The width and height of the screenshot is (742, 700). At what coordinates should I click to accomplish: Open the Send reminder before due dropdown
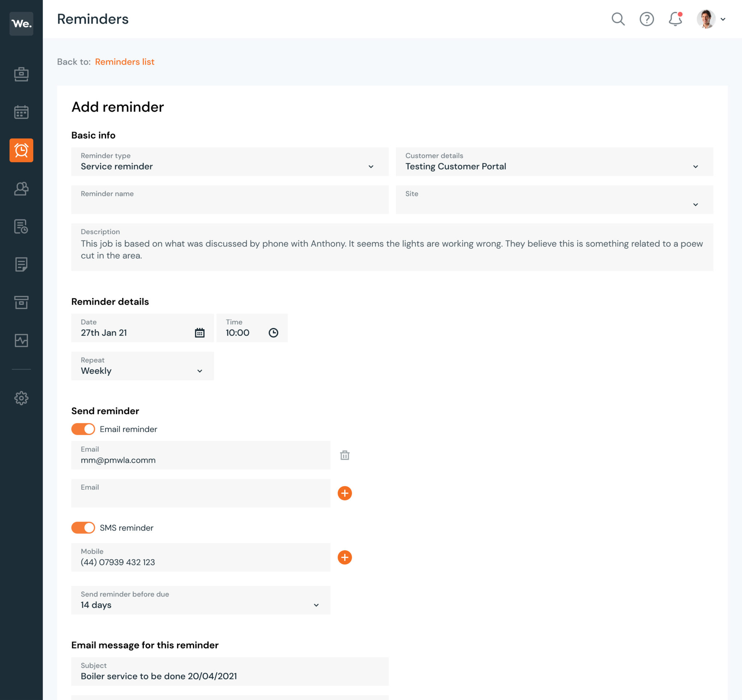click(x=200, y=600)
